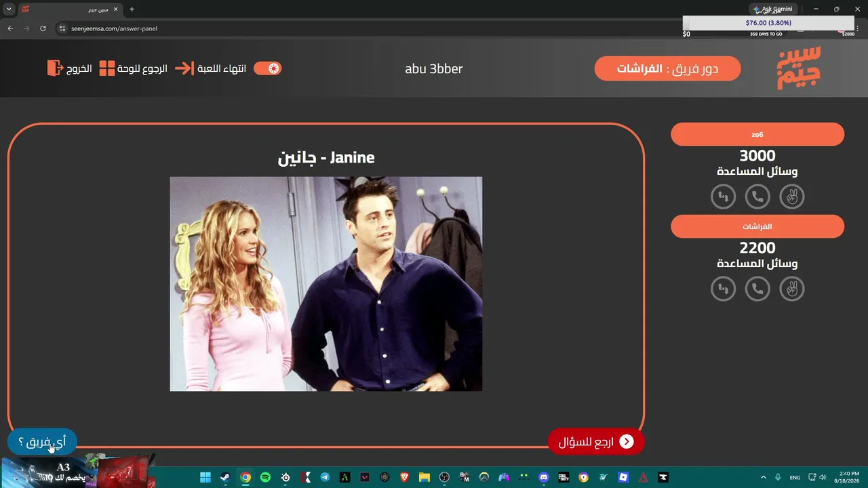Click the abu 3bber game name
868x488 pixels.
(x=434, y=68)
